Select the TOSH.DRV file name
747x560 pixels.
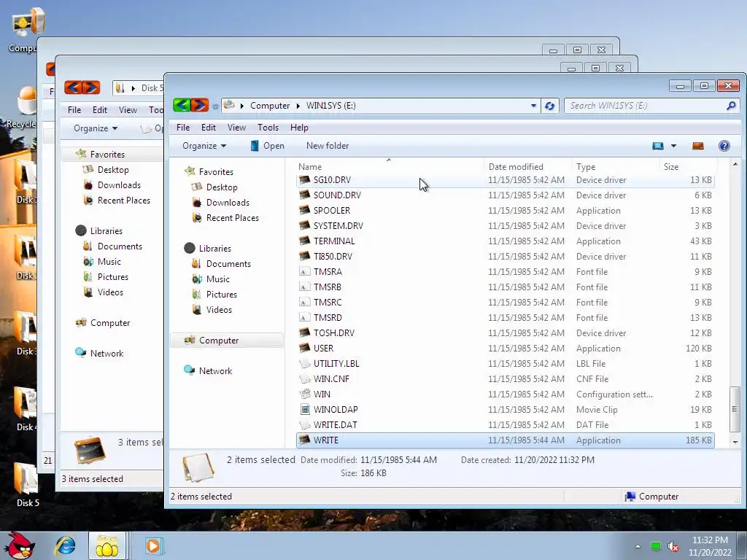(x=334, y=332)
